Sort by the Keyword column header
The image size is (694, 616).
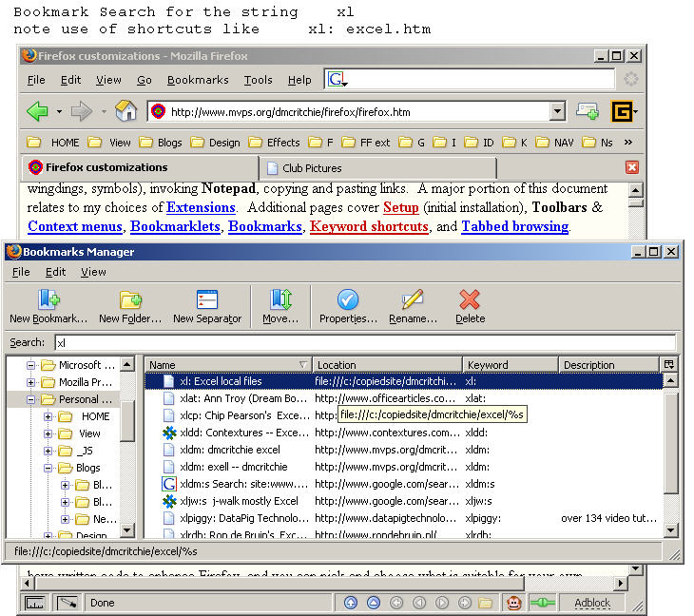coord(510,365)
